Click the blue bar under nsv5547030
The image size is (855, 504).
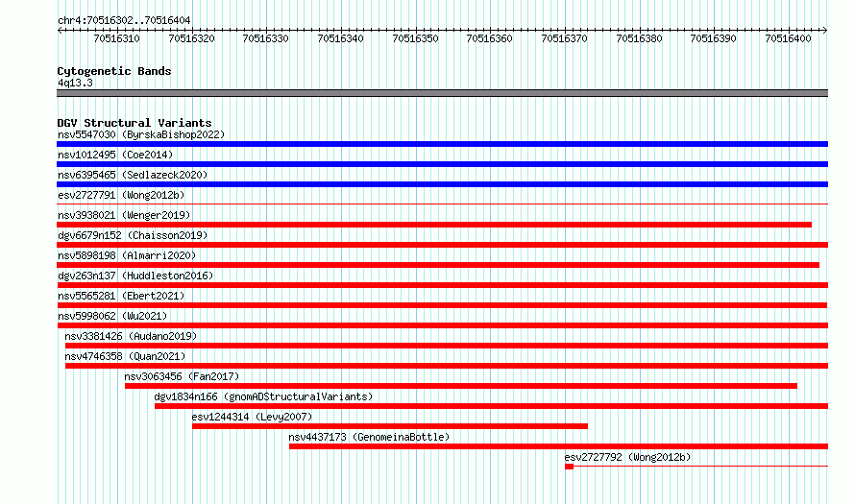click(x=442, y=144)
